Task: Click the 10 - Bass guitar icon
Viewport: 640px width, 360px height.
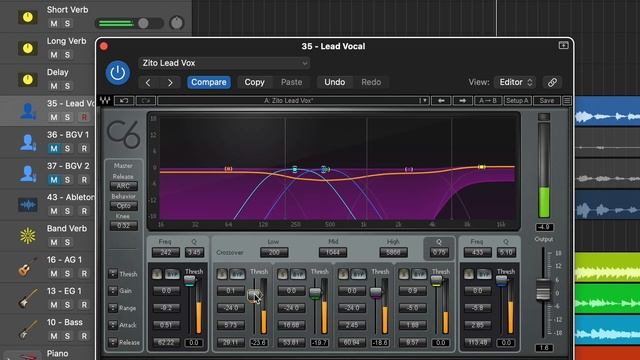Action: tap(28, 329)
